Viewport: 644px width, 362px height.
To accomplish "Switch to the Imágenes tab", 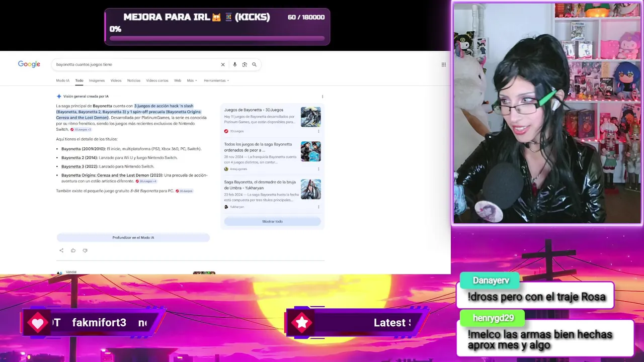I will [97, 80].
